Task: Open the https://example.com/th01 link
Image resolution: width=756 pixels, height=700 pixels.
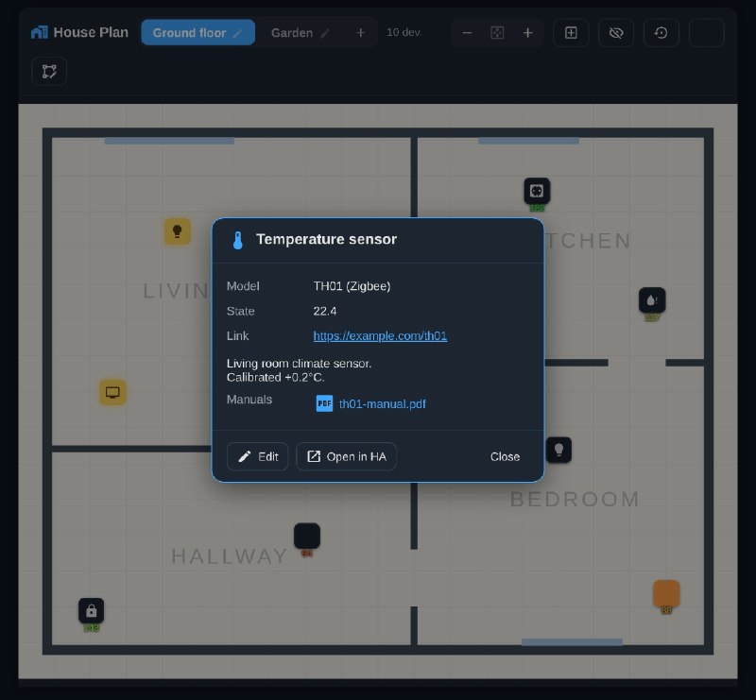Action: 380,335
